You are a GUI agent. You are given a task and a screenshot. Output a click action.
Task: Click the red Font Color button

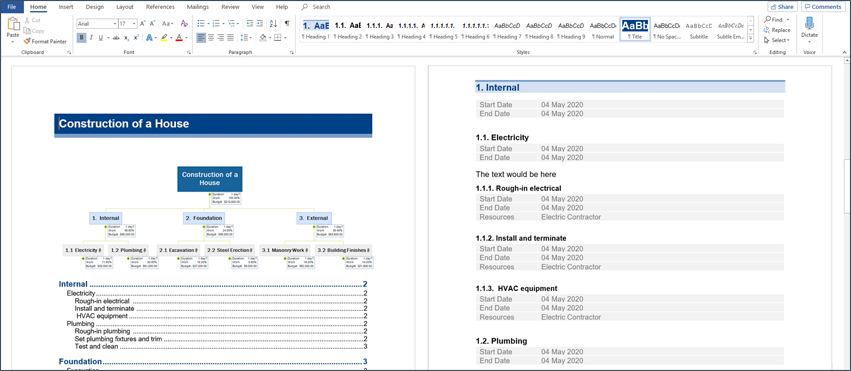point(179,37)
